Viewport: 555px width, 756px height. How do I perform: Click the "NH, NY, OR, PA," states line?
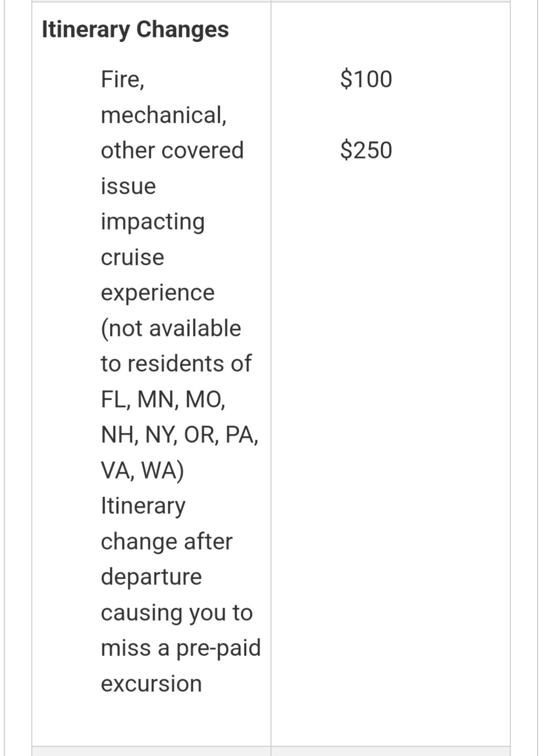pos(179,435)
